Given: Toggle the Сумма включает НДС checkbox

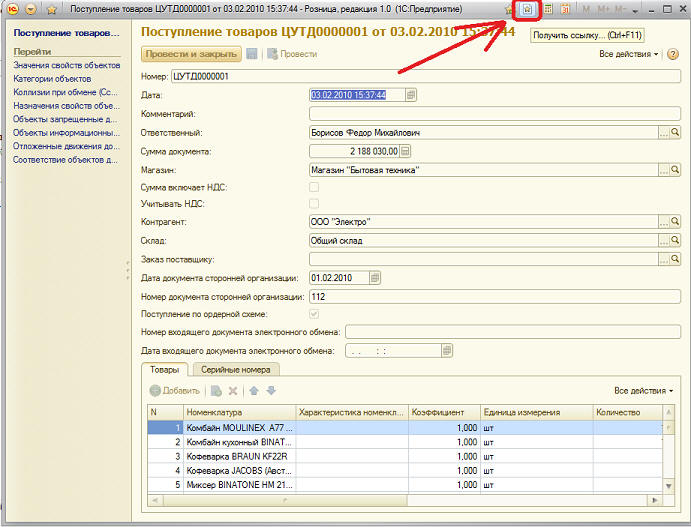Looking at the screenshot, I should click(x=314, y=187).
